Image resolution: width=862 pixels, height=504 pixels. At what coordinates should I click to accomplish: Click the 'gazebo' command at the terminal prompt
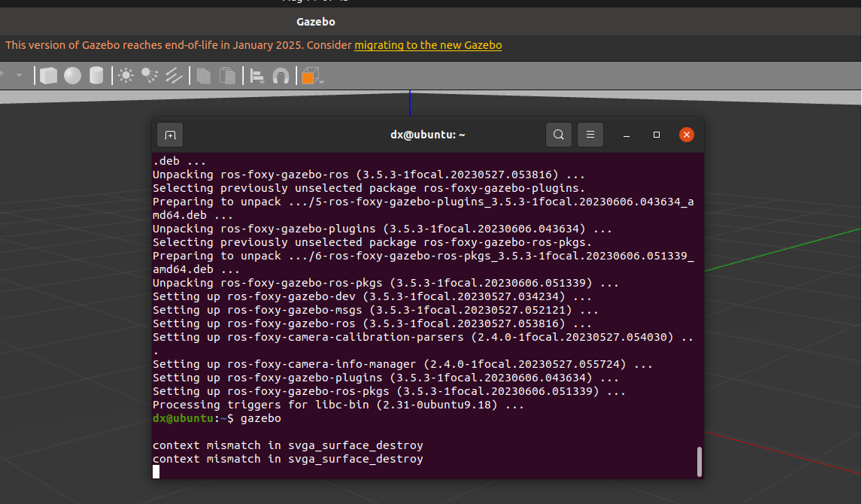(260, 418)
